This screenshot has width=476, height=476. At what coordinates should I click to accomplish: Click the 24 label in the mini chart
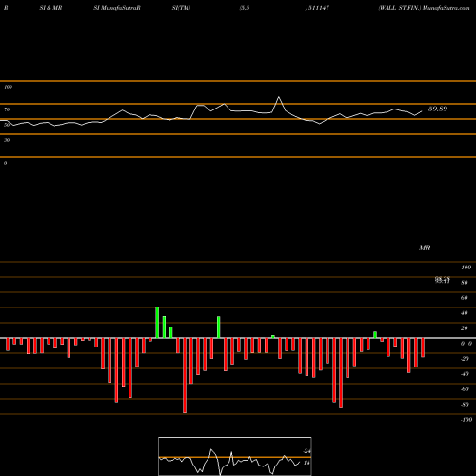(x=307, y=451)
